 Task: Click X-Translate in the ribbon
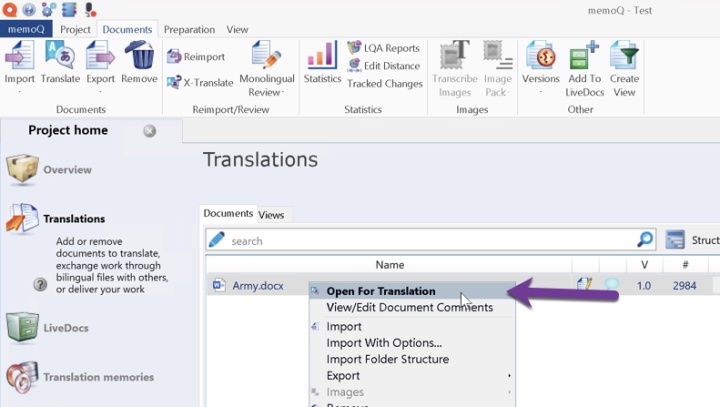tap(200, 83)
